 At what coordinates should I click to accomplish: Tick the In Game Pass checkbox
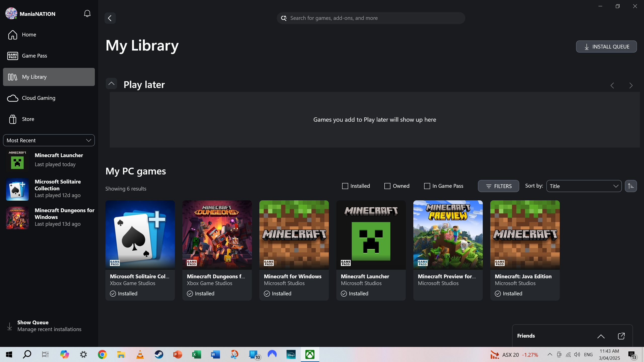coord(427,186)
